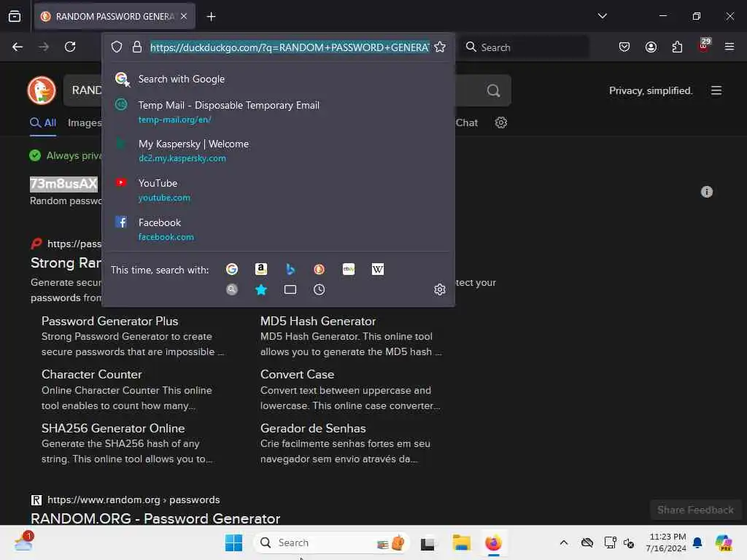Search this time with Bing icon
747x560 pixels.
tap(290, 270)
